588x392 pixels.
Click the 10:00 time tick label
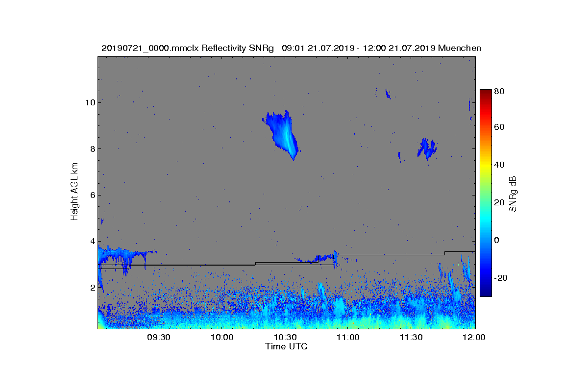(x=221, y=338)
